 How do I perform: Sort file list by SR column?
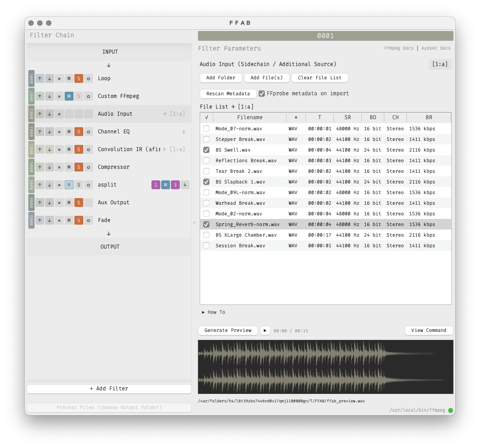pos(348,117)
